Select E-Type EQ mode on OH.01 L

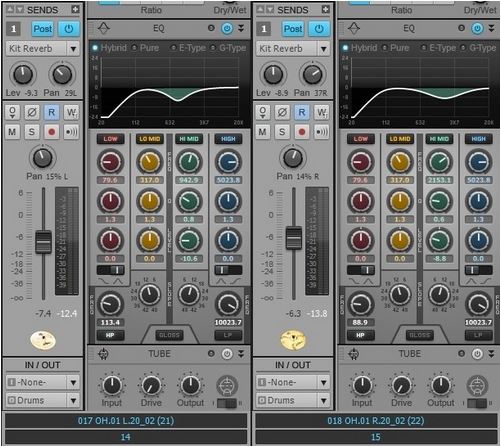click(188, 48)
